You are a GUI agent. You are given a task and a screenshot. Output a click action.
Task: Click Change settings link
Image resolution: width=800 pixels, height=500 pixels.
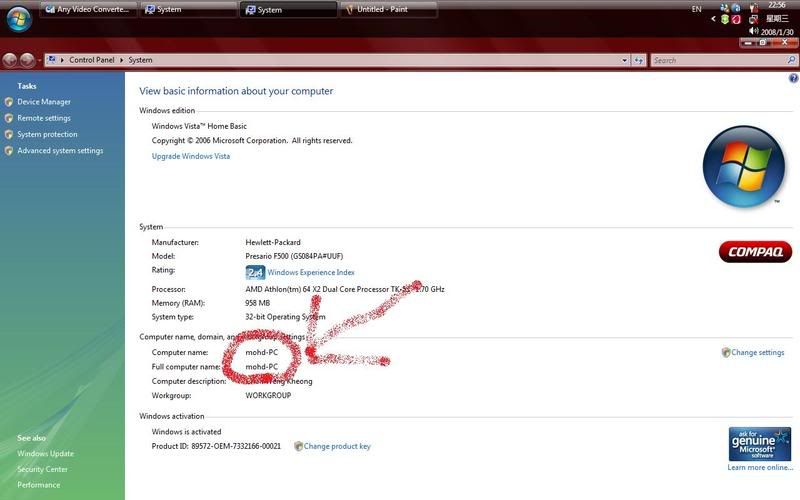coord(758,353)
